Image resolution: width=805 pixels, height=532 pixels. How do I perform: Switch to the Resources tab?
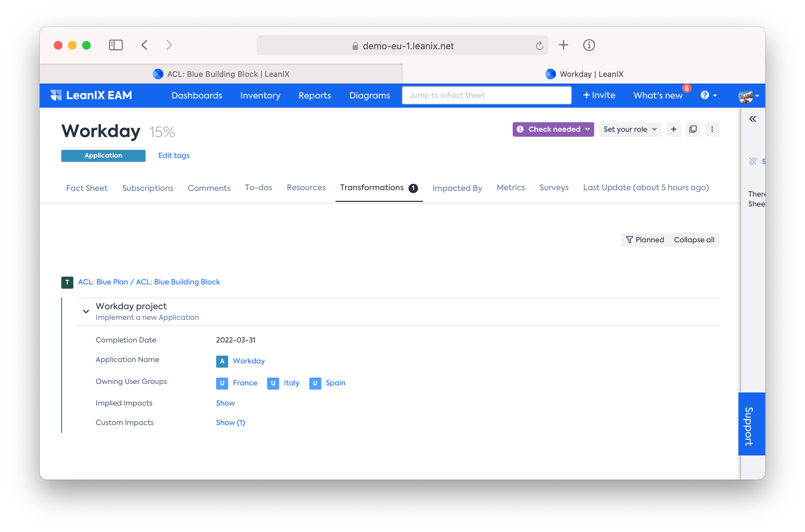[306, 188]
